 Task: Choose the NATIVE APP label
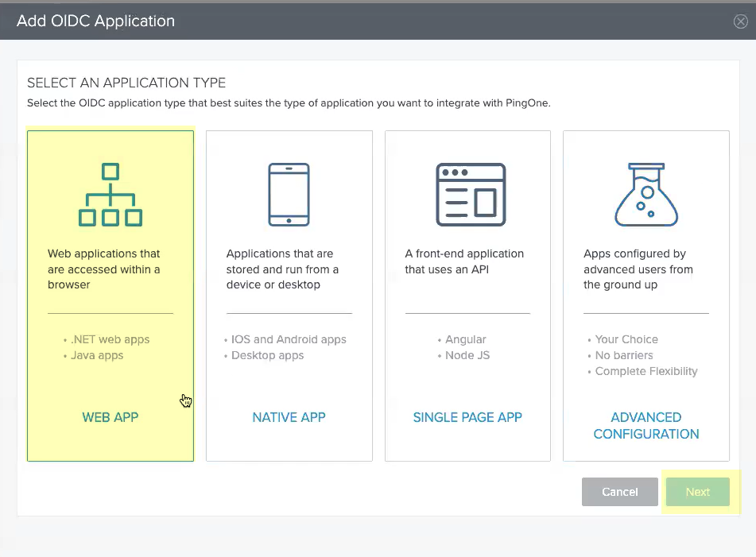click(x=289, y=417)
